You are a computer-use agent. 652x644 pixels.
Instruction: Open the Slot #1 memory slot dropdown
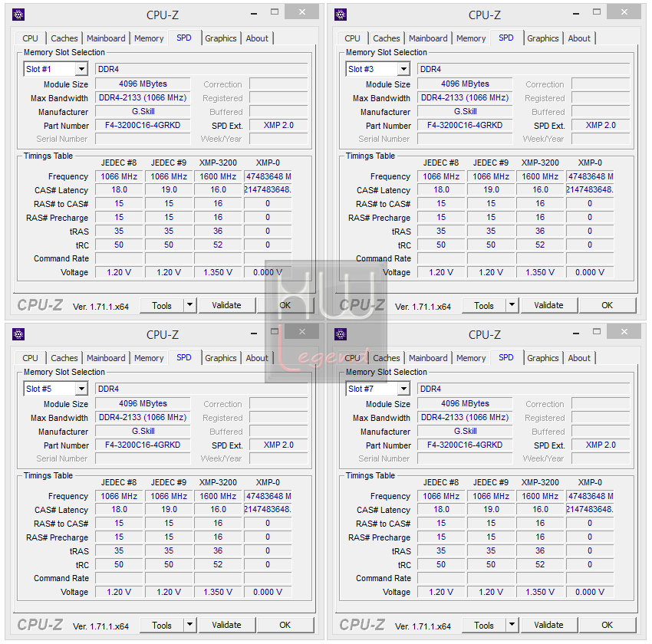coord(81,69)
